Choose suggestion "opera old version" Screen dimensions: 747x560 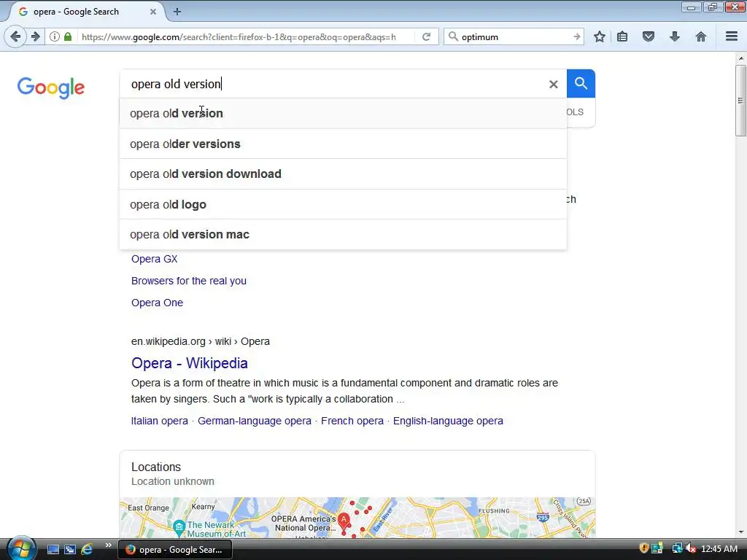click(x=343, y=113)
